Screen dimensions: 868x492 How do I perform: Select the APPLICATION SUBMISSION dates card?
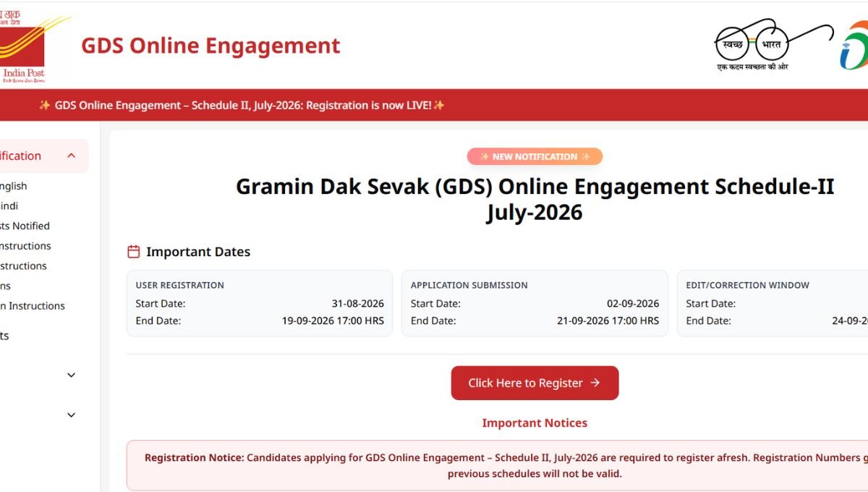click(535, 303)
